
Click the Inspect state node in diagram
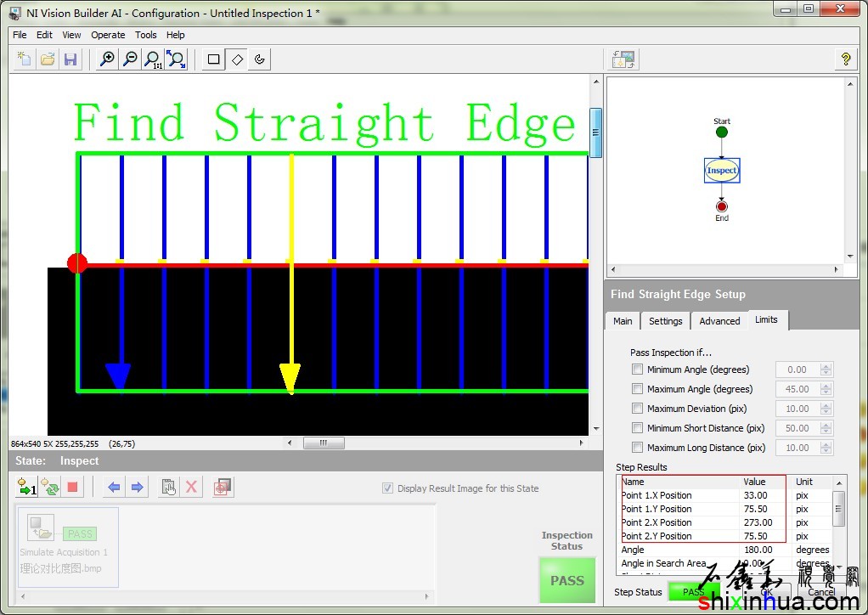point(722,171)
